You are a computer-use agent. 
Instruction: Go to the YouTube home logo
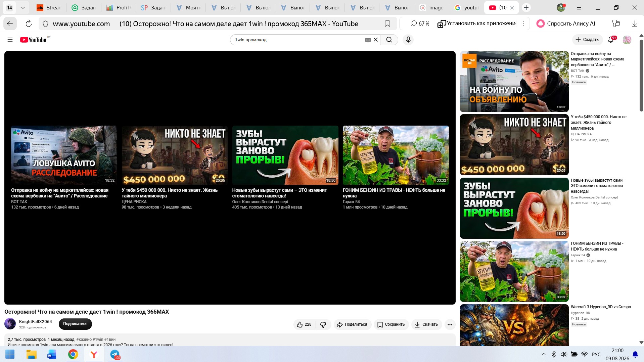coord(33,40)
